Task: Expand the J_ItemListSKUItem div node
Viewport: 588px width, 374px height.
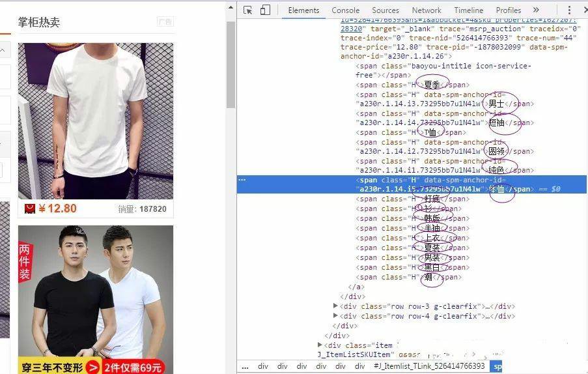Action: (320, 345)
